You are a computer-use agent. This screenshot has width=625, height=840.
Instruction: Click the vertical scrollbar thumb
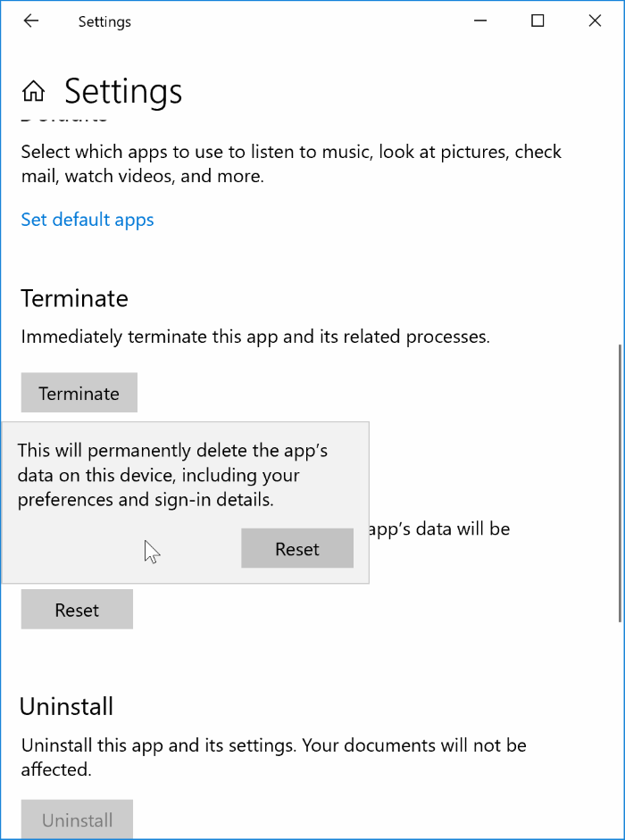coord(621,483)
